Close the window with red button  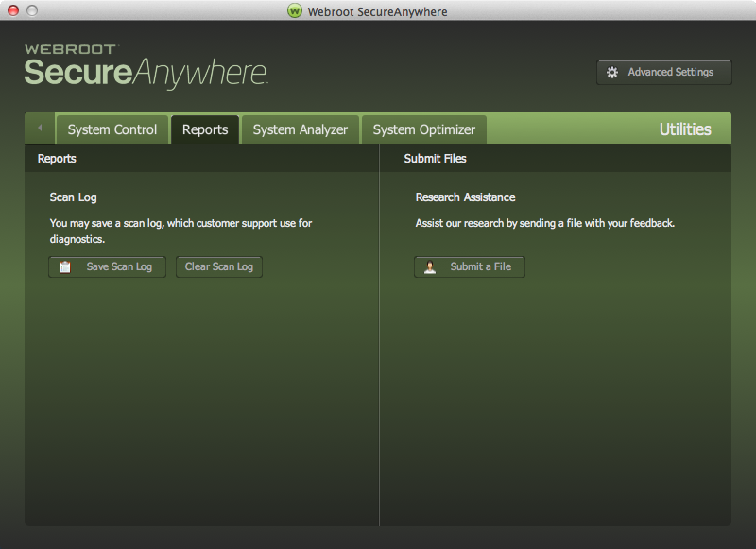click(13, 10)
